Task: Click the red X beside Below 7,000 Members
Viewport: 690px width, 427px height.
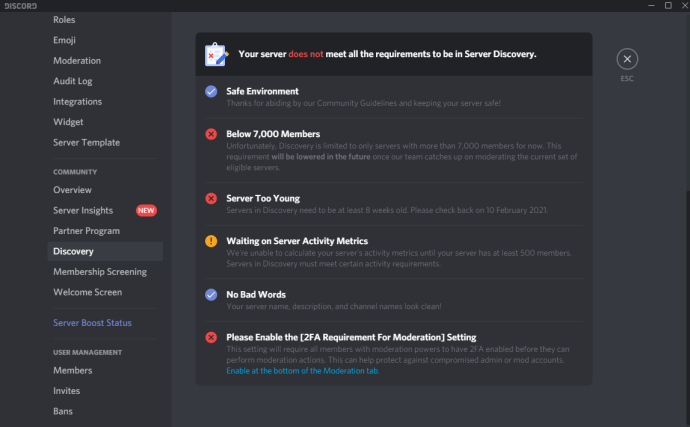Action: click(x=211, y=134)
